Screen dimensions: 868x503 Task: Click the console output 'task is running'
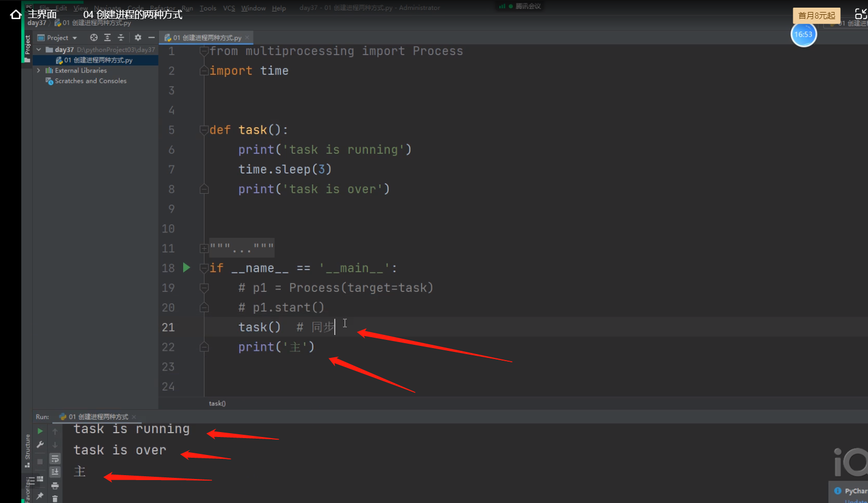(132, 429)
